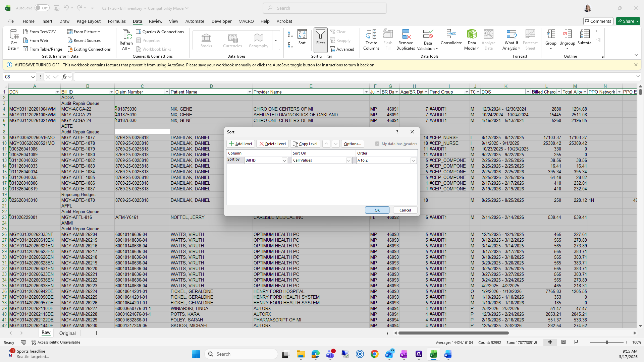Open the Formulas ribbon tab
644x362 pixels.
click(117, 21)
